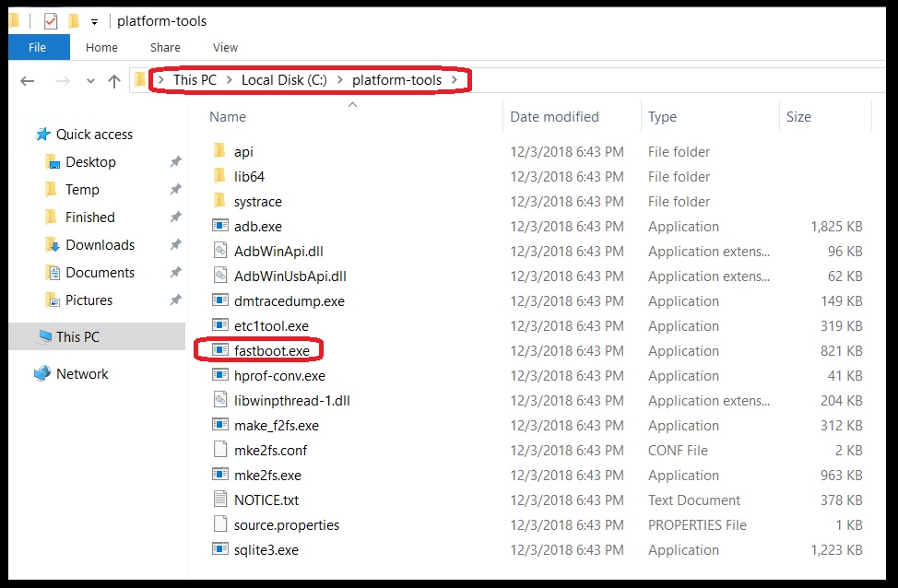898x588 pixels.
Task: Go up one folder level arrow
Action: pos(114,81)
